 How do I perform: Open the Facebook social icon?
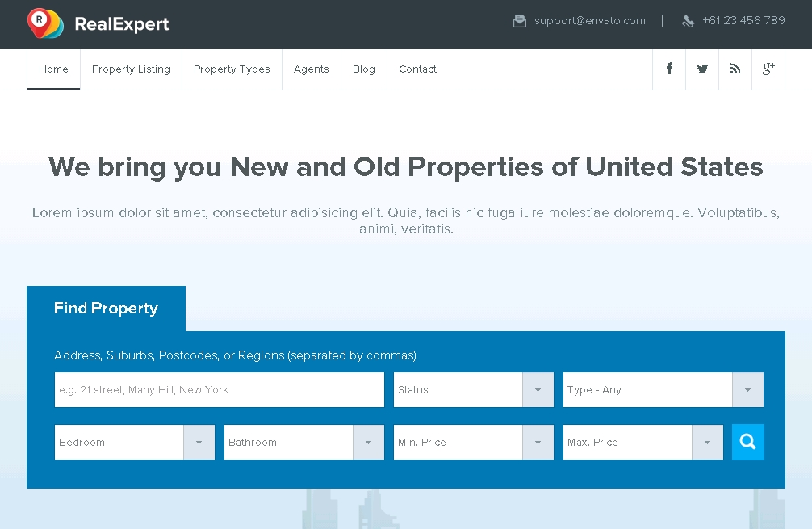click(x=669, y=69)
